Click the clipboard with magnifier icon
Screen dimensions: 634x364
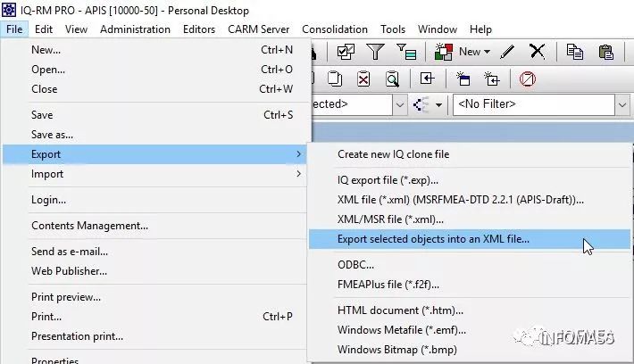[x=392, y=79]
